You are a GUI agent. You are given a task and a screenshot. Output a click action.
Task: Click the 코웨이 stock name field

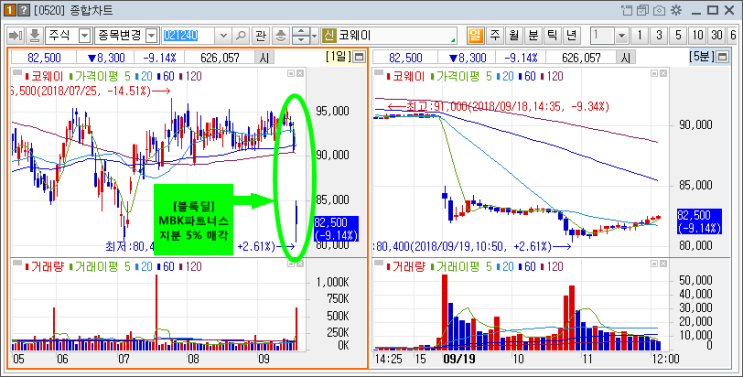click(397, 35)
